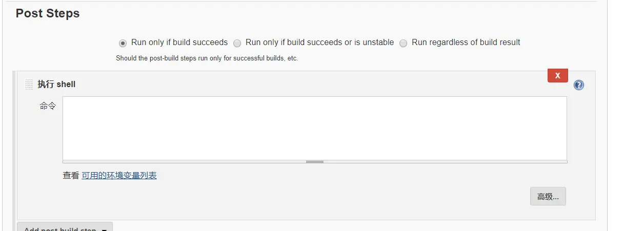
Task: Choose 'Run regardless of build result' option
Action: (403, 43)
